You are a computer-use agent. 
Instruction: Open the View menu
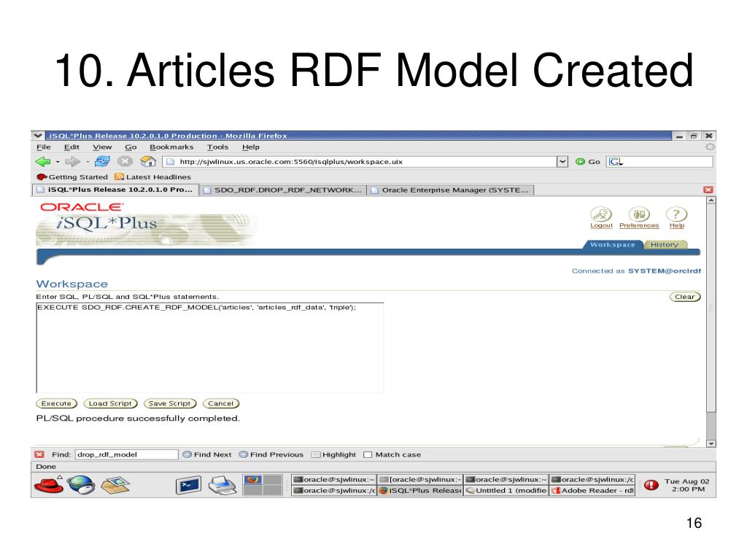click(x=102, y=147)
